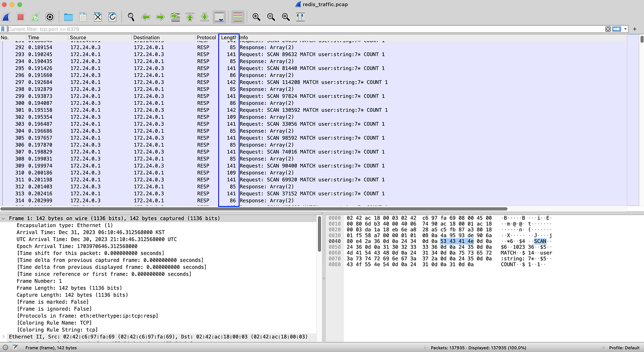Collapse the Frame 1 details tree
The height and width of the screenshot is (352, 644).
click(4, 219)
